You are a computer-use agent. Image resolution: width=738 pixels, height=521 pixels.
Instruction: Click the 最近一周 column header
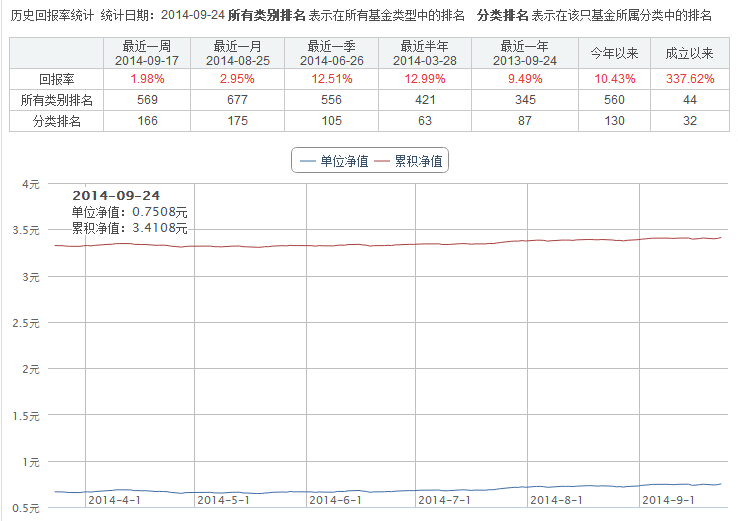146,53
